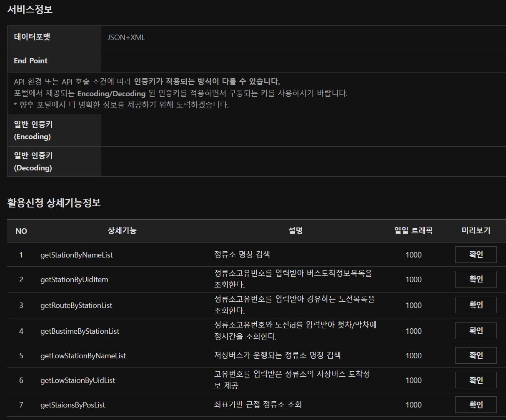Click 확인 button for getStationByNameList

476,255
